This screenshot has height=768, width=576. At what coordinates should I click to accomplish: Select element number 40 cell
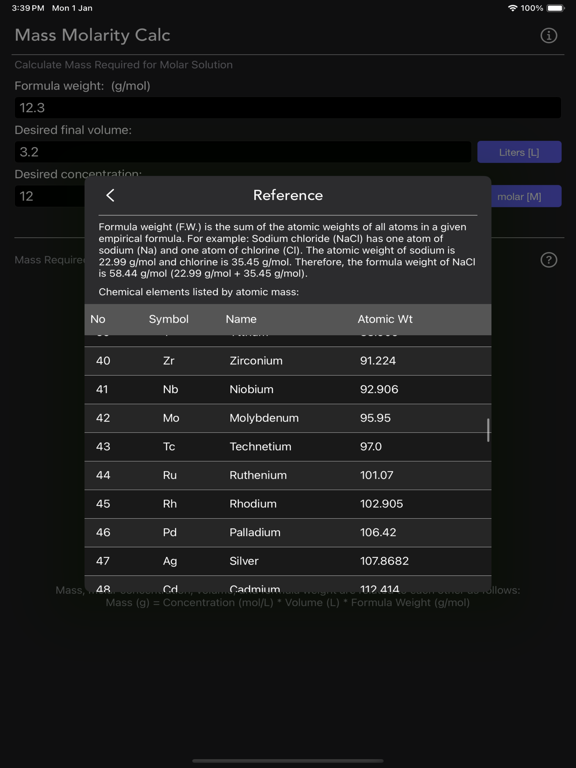click(103, 360)
